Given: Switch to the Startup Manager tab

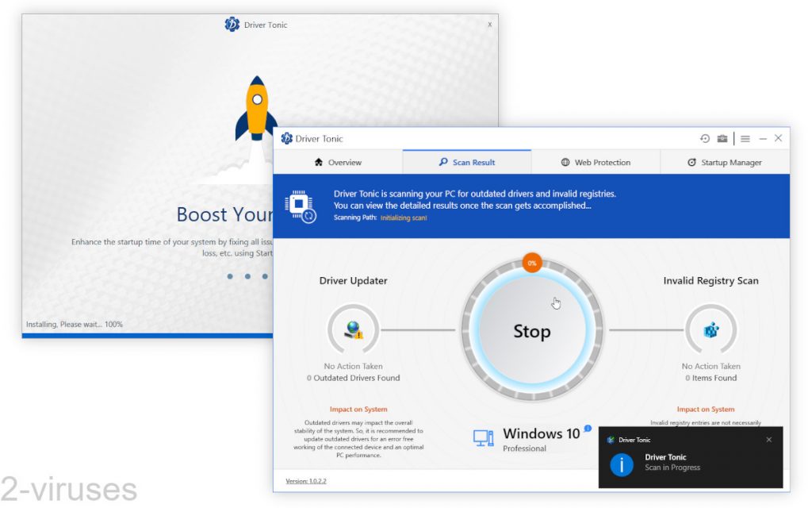Looking at the screenshot, I should click(x=724, y=162).
